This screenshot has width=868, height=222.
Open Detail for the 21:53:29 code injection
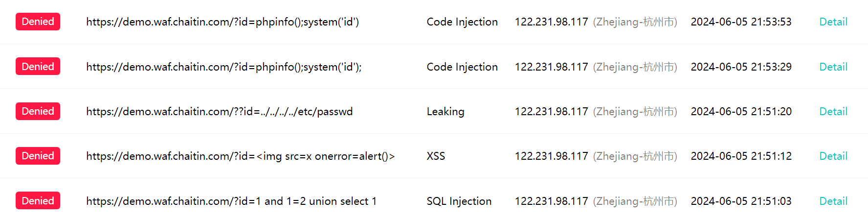[833, 67]
